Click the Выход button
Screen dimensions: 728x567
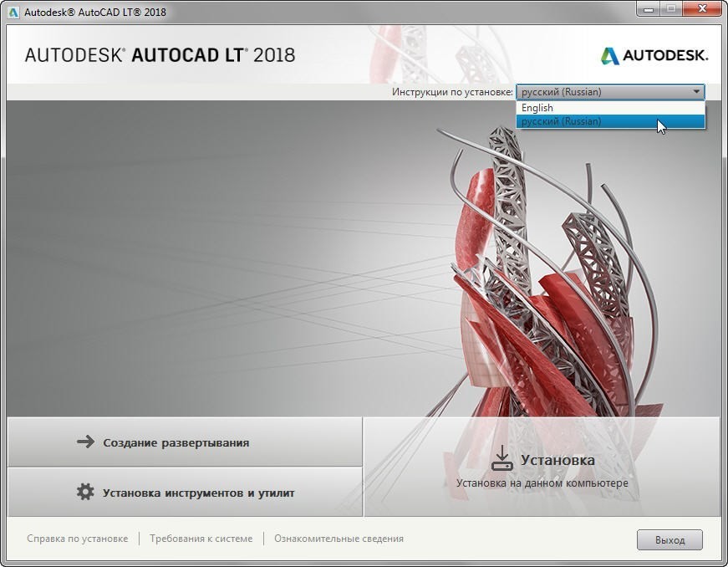(x=669, y=540)
